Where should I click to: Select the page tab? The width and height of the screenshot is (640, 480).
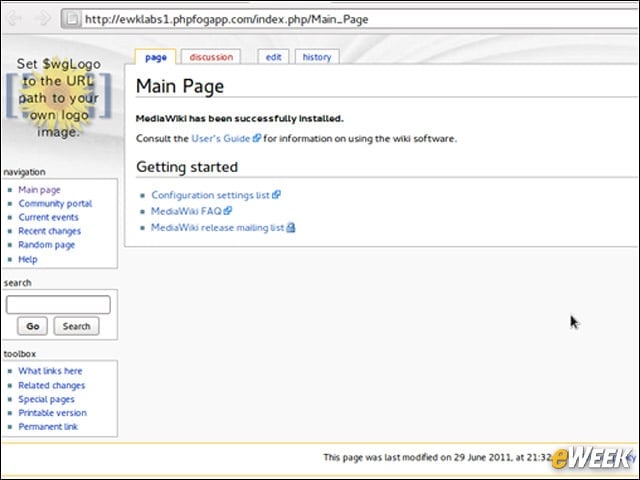point(156,57)
